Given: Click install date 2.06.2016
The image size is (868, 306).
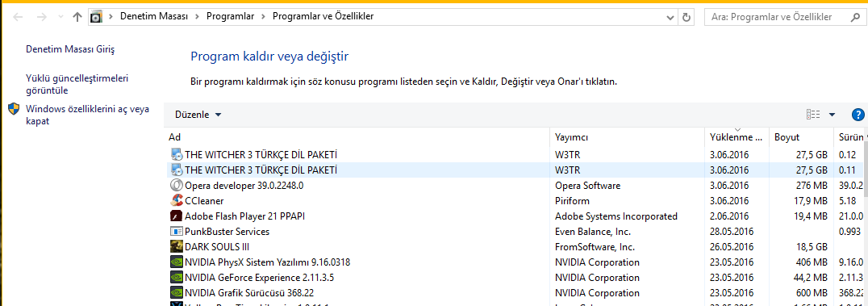Looking at the screenshot, I should 728,216.
